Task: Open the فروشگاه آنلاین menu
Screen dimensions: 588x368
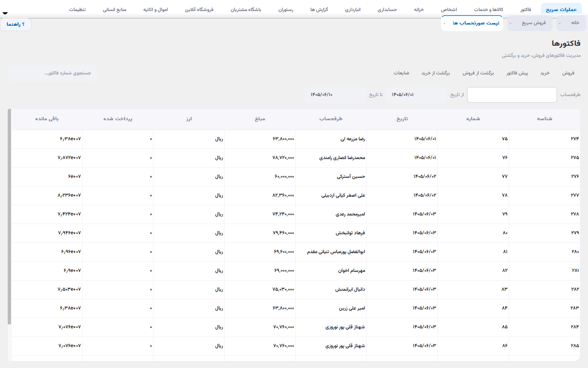Action: click(199, 9)
